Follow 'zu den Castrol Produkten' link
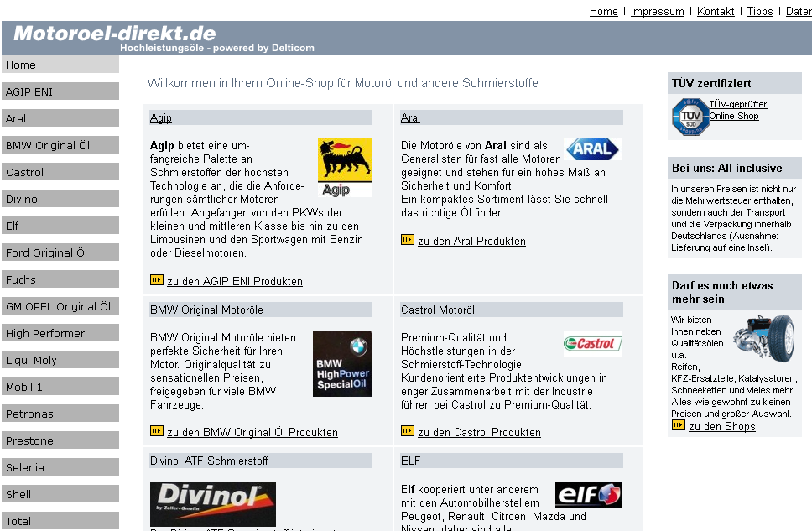Image resolution: width=812 pixels, height=531 pixels. (479, 432)
